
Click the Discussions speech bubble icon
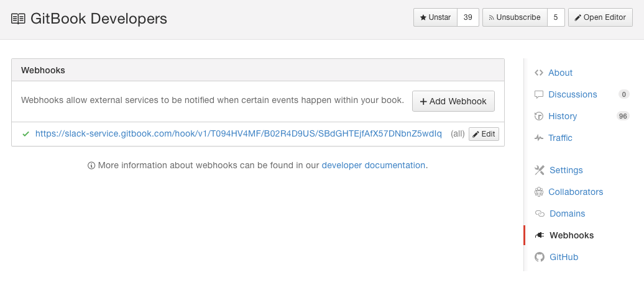click(x=539, y=94)
